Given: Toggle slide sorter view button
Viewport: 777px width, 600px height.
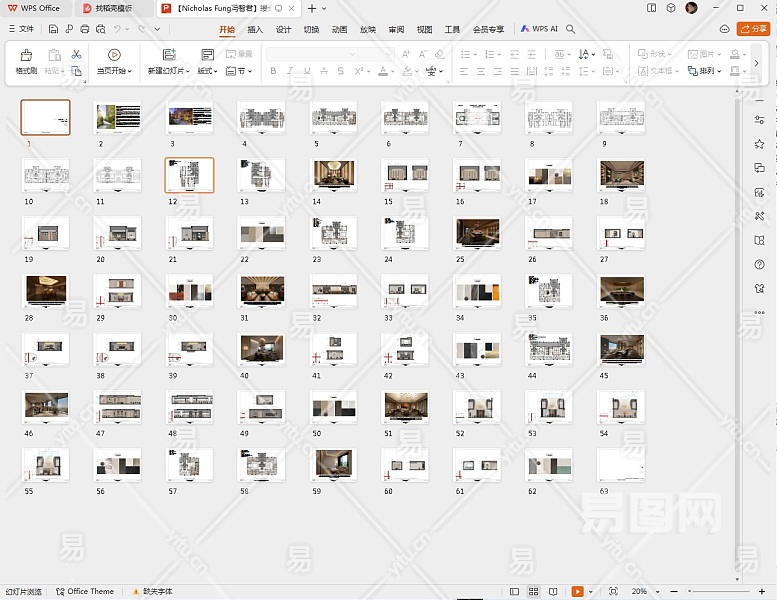Looking at the screenshot, I should pos(534,591).
